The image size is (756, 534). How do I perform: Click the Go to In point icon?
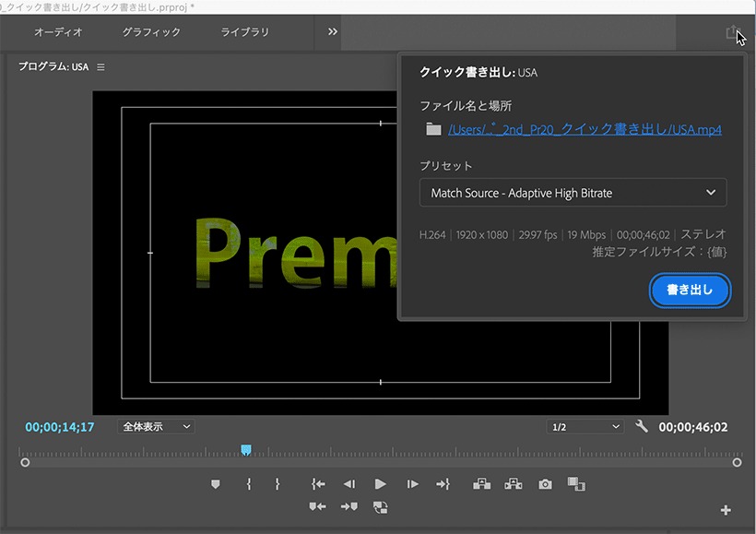318,484
